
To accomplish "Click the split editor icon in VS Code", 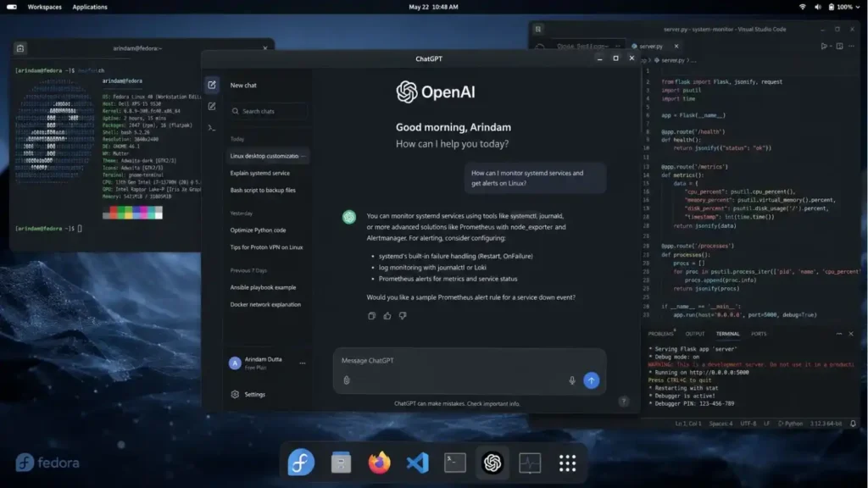I will pyautogui.click(x=839, y=47).
